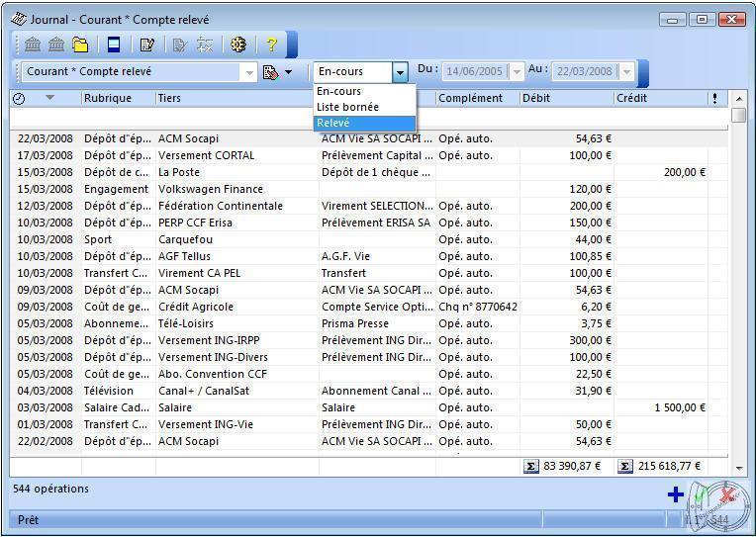
Task: Click the first bank building toolbar icon
Action: 33,45
